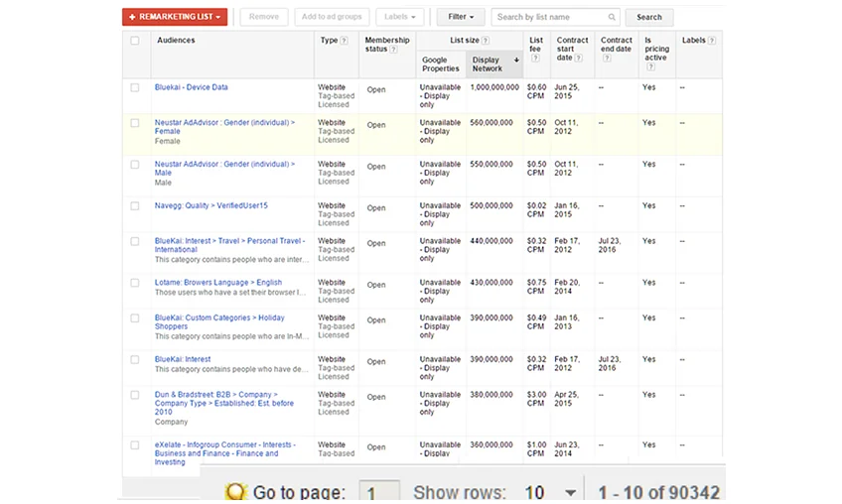
Task: Sort by the Audiences column header
Action: (176, 41)
